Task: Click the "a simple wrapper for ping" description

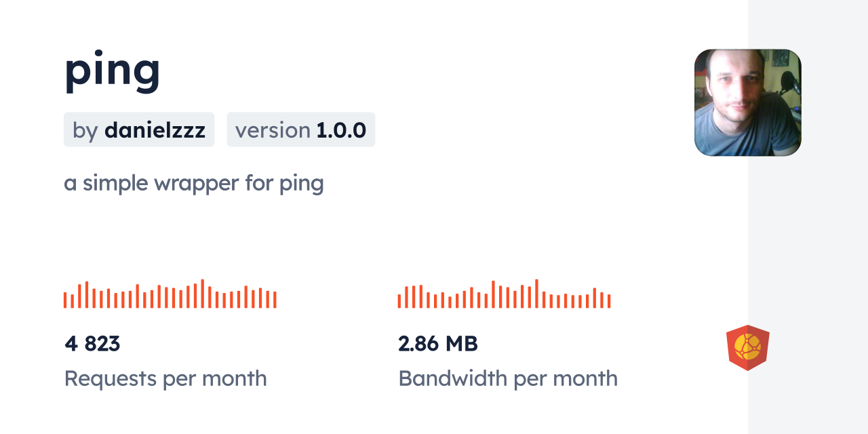Action: click(194, 183)
